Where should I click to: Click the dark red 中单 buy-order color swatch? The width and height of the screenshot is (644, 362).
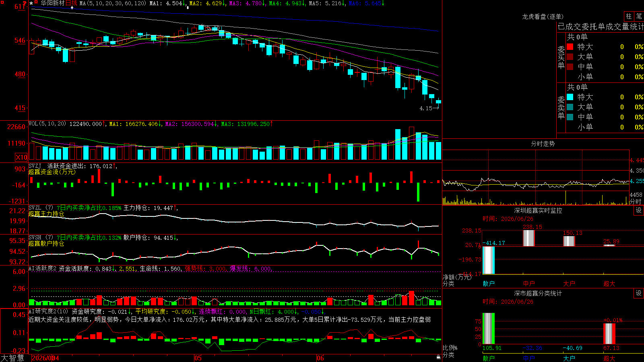pos(570,67)
